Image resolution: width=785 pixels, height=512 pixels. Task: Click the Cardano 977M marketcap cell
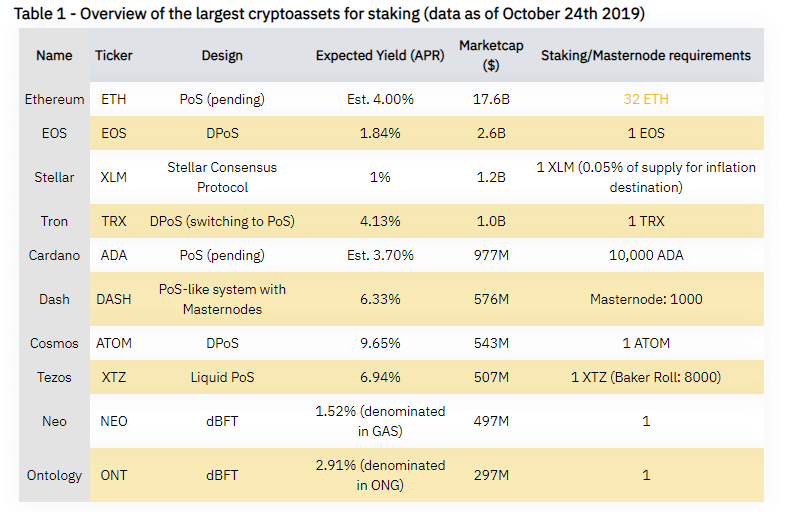tap(491, 255)
